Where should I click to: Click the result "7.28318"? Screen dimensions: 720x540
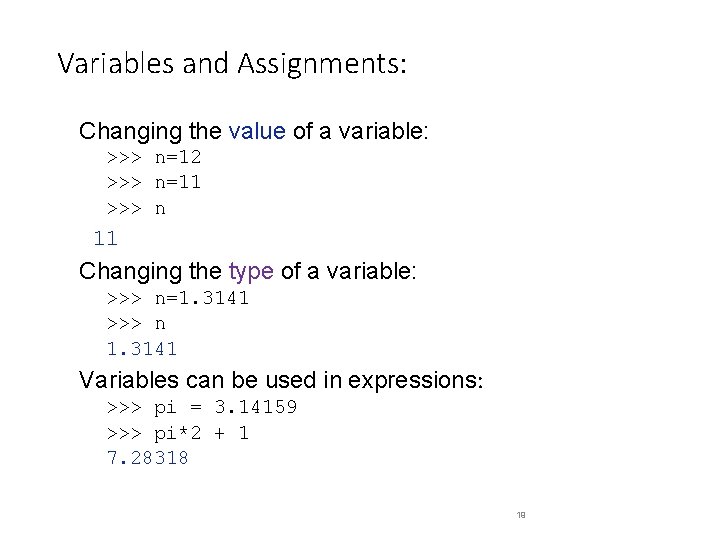[148, 458]
